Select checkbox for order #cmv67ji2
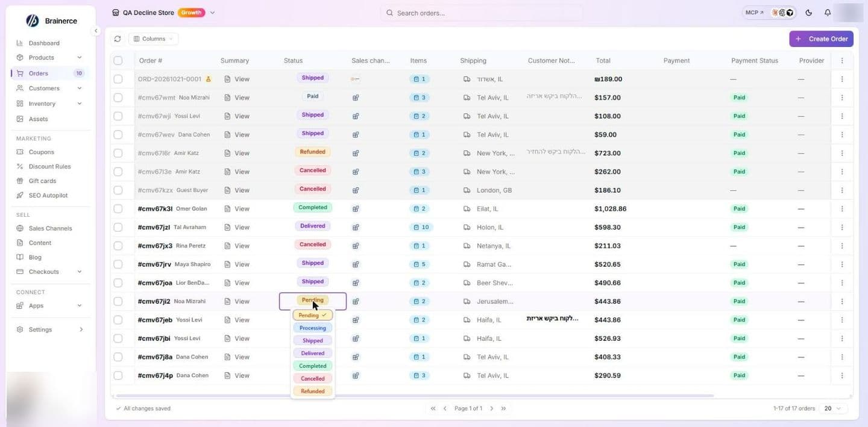868x427 pixels. [x=118, y=302]
